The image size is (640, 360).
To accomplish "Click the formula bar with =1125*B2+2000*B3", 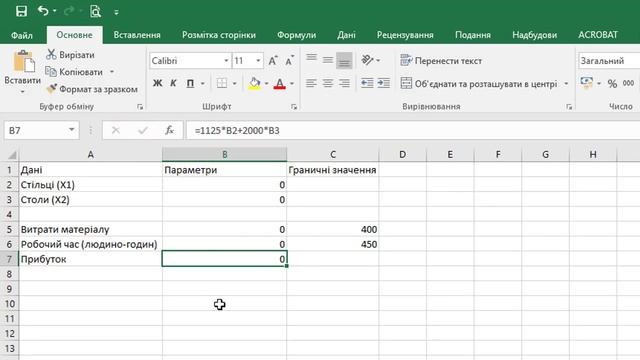I will [413, 131].
